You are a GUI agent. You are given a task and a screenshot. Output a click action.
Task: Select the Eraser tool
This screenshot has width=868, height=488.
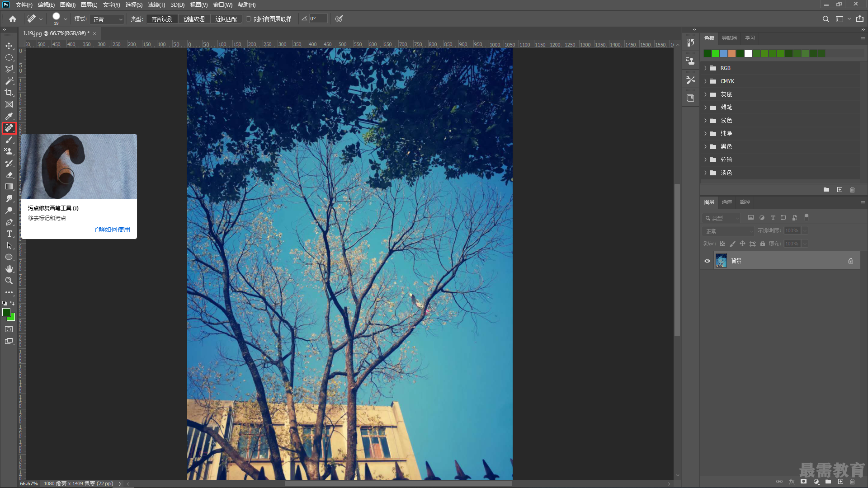[x=9, y=175]
